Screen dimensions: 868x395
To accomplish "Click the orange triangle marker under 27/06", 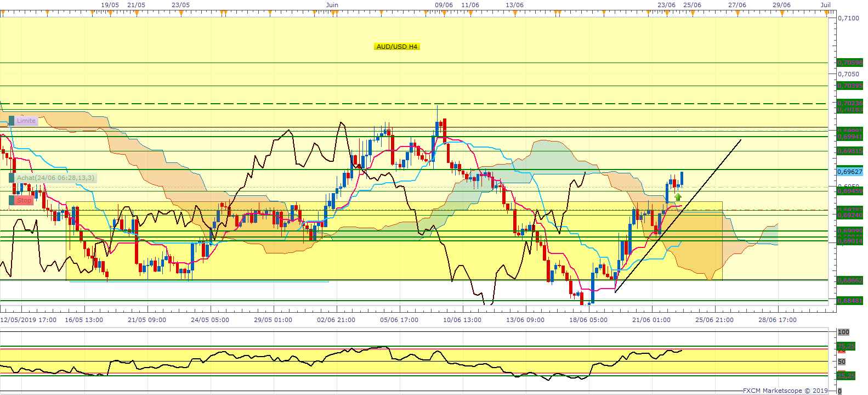I will (737, 13).
